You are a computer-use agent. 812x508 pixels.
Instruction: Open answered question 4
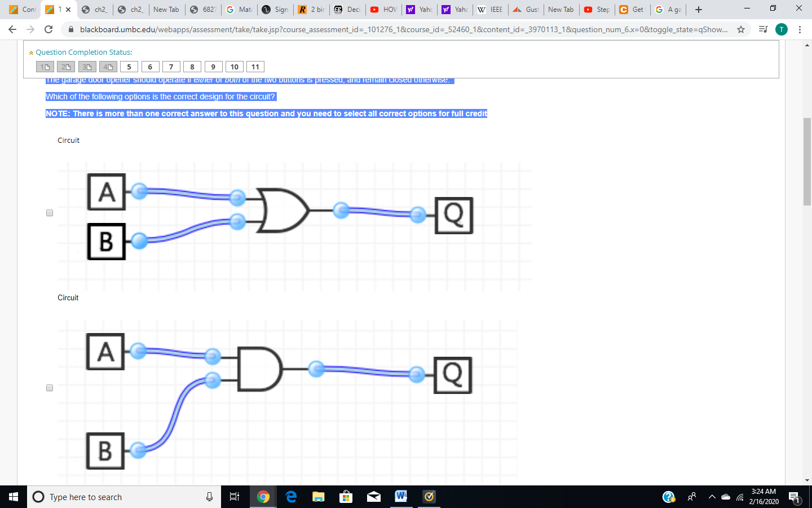(108, 67)
